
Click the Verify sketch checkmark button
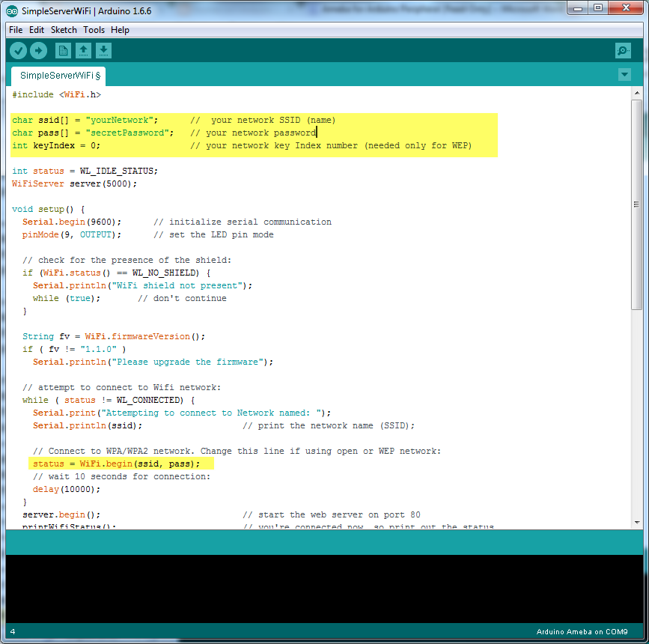tap(18, 51)
